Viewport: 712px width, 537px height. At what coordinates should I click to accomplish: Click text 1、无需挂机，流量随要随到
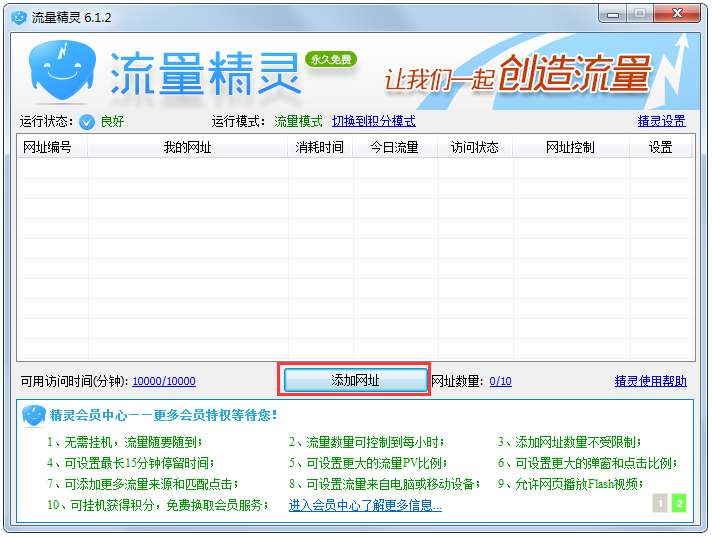(x=125, y=442)
